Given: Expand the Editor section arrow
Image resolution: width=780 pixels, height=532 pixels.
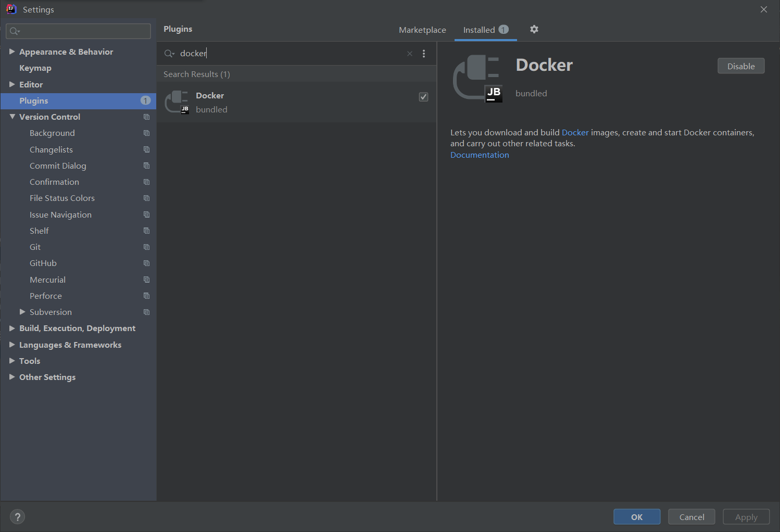Looking at the screenshot, I should click(12, 84).
